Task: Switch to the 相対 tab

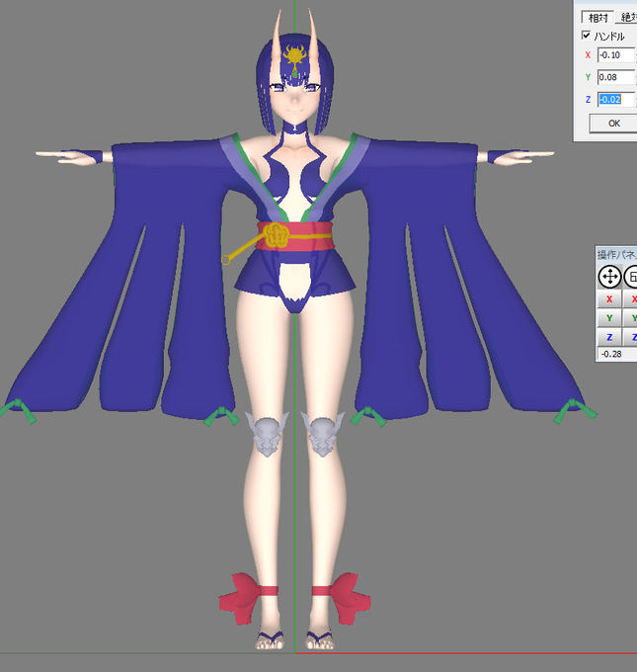Action: coord(598,18)
